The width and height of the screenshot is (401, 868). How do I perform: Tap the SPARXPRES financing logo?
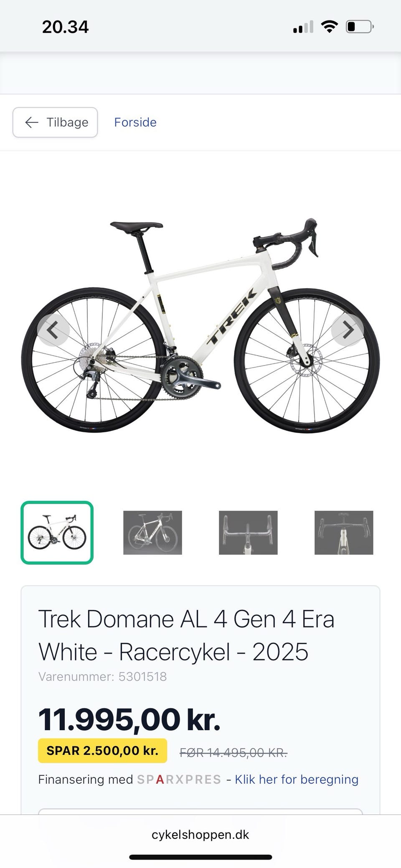[179, 779]
